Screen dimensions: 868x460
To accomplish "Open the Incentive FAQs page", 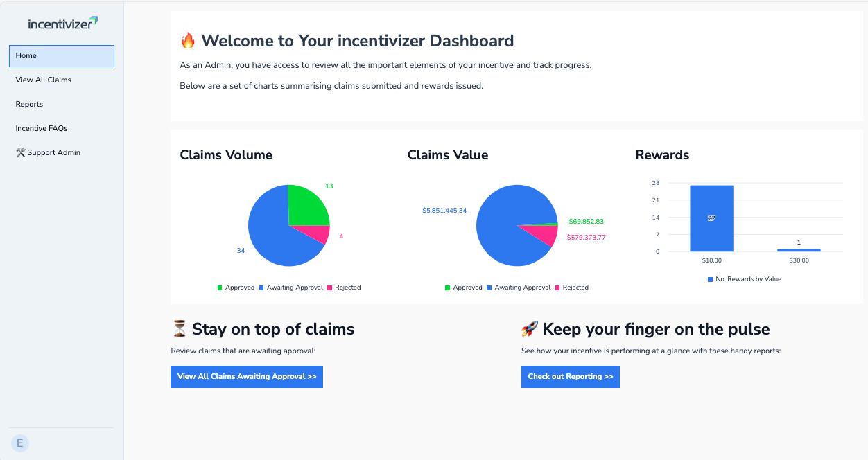I will (x=42, y=128).
